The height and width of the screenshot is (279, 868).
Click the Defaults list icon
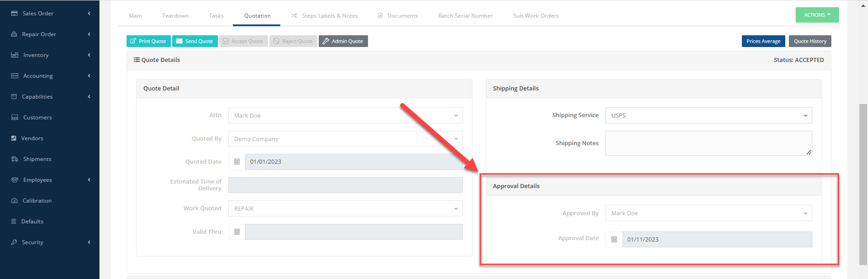[x=14, y=222]
